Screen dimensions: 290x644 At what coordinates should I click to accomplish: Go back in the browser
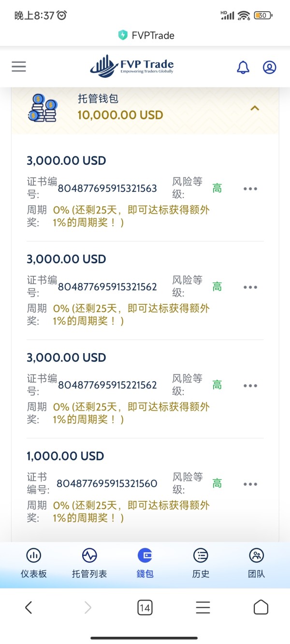point(29,607)
